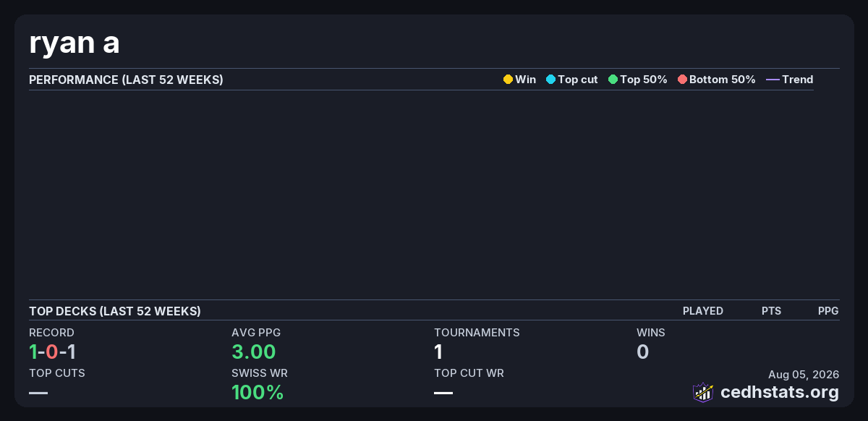Image resolution: width=868 pixels, height=421 pixels.
Task: Click the wins count 0
Action: [643, 352]
